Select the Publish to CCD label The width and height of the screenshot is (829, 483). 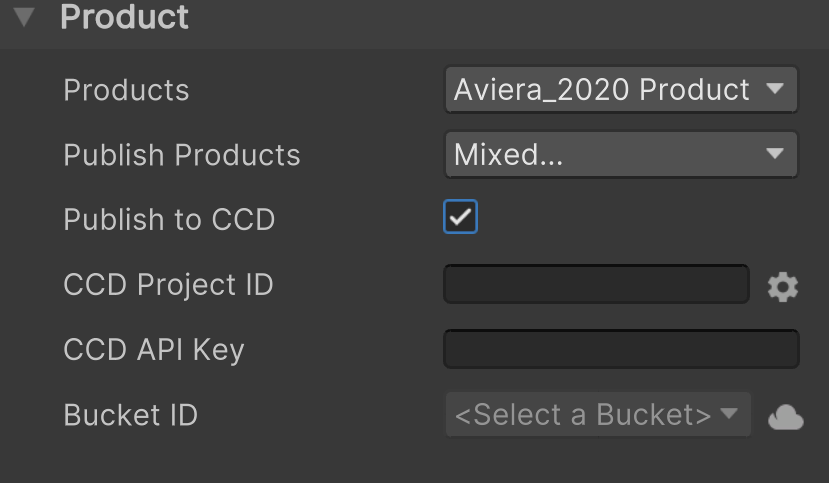pos(169,220)
